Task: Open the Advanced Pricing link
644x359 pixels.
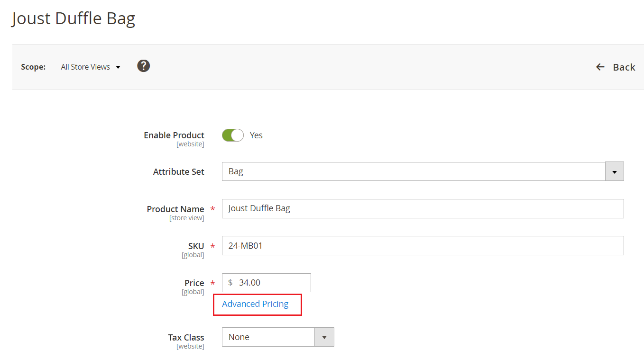Action: click(255, 304)
